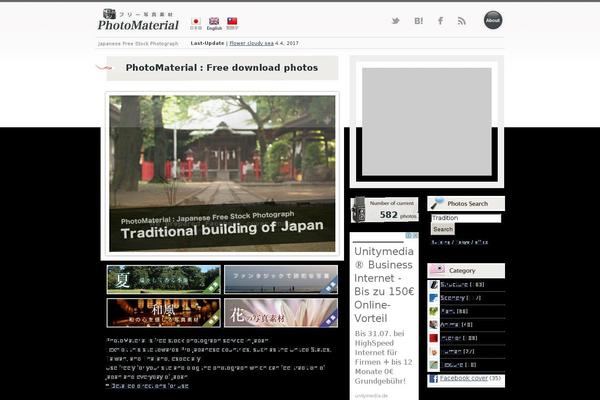Image resolution: width=600 pixels, height=400 pixels.
Task: Click the 'Japanese Free Stock Photograph' tagline
Action: coord(138,44)
